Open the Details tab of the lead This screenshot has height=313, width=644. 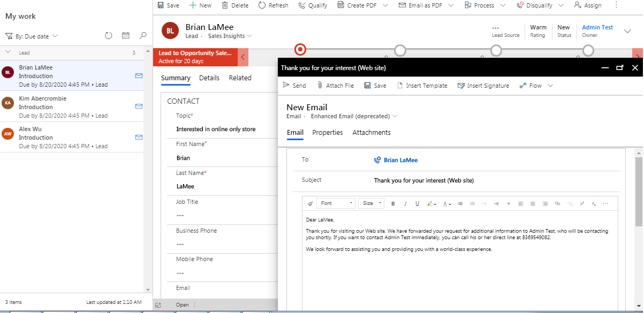point(209,78)
